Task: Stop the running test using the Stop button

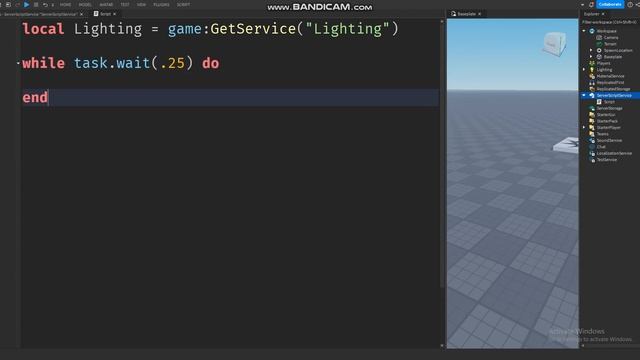Action: pyautogui.click(x=36, y=4)
